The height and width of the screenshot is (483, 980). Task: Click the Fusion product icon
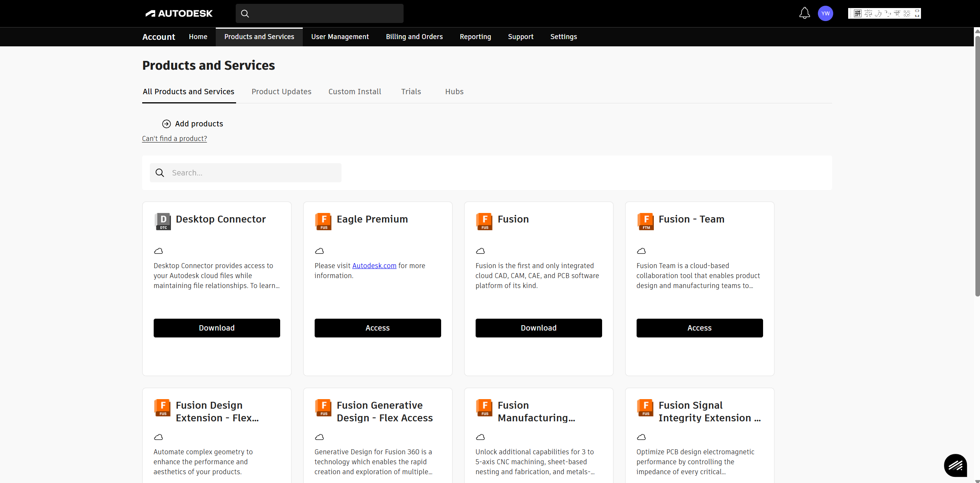tap(484, 221)
